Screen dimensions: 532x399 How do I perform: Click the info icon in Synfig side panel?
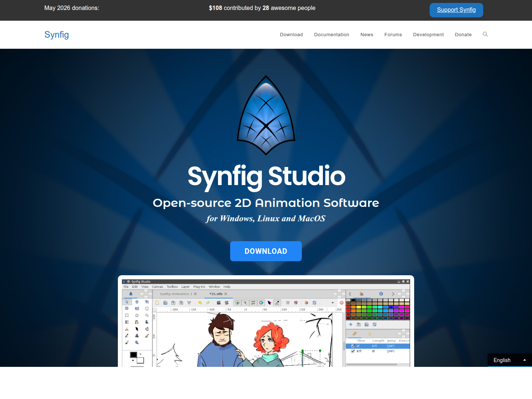coord(381,294)
